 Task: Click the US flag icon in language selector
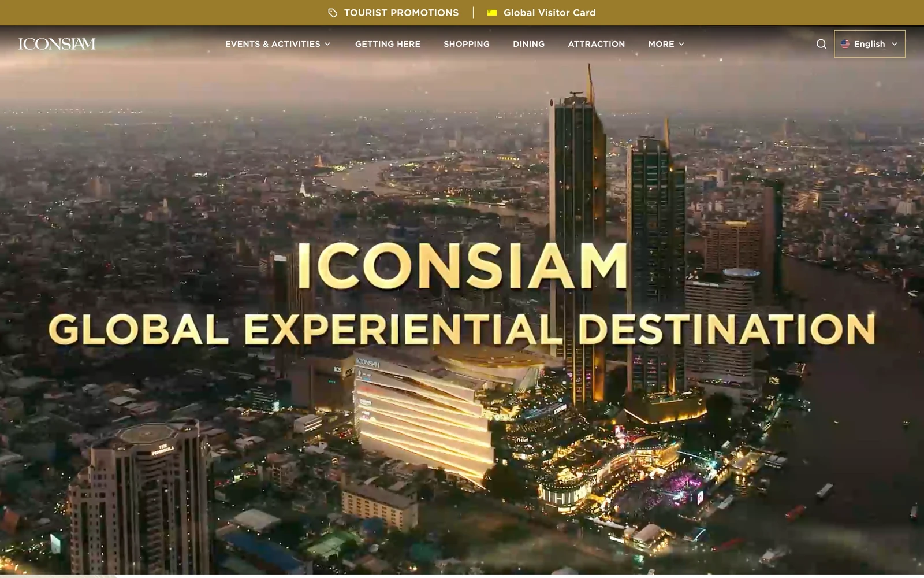[x=845, y=44]
